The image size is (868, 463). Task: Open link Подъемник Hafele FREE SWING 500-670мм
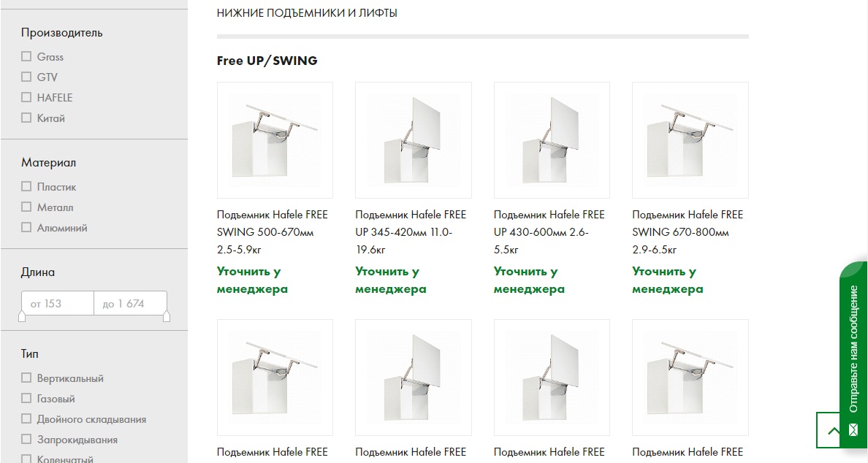(273, 231)
